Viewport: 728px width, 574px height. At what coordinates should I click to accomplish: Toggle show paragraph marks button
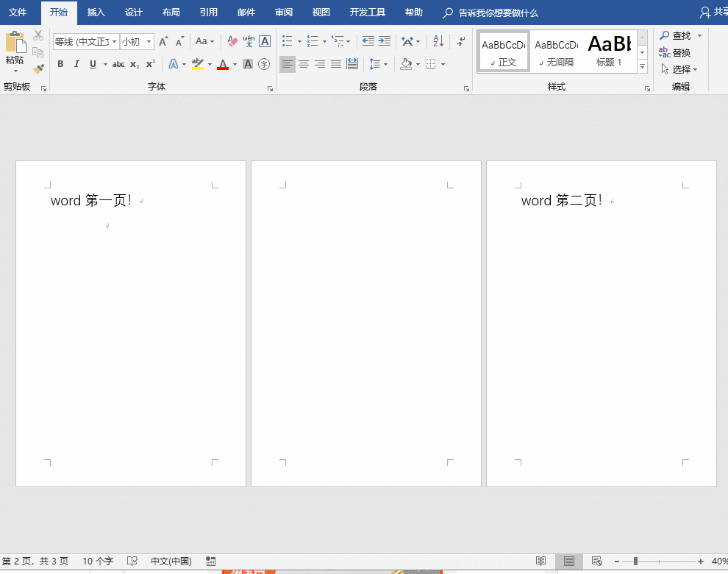461,41
